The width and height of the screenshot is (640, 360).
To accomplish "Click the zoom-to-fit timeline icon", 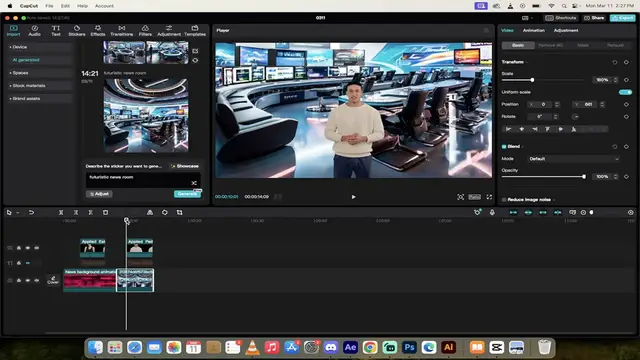I will point(583,212).
